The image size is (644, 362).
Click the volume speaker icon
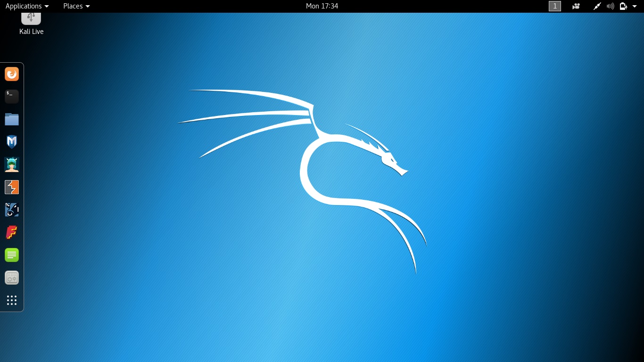coord(611,6)
